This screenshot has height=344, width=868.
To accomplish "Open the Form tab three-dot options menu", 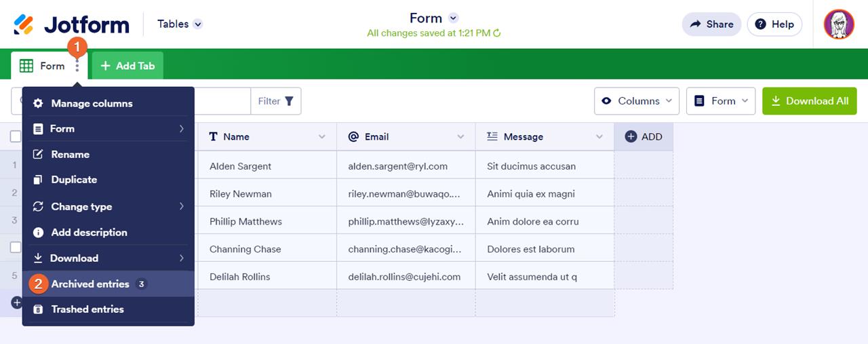I will click(x=77, y=66).
